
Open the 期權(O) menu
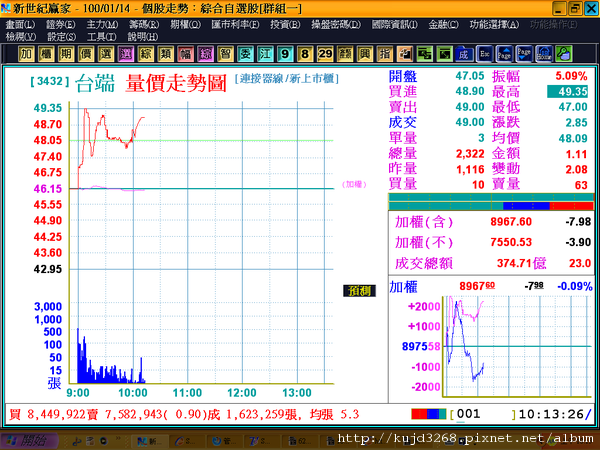tap(185, 25)
